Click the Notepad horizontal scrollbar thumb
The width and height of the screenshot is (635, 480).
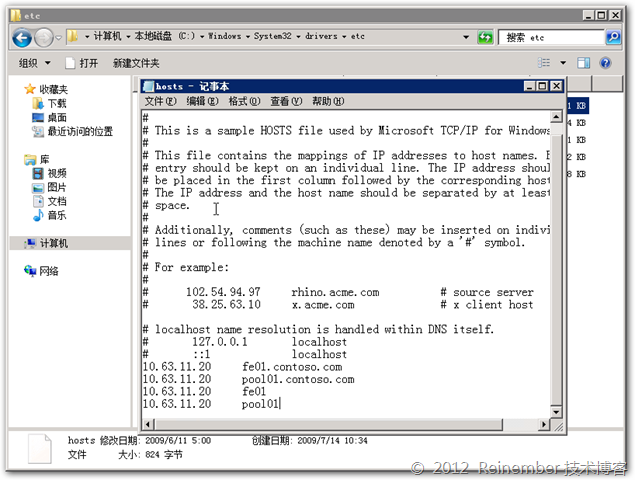pos(328,425)
